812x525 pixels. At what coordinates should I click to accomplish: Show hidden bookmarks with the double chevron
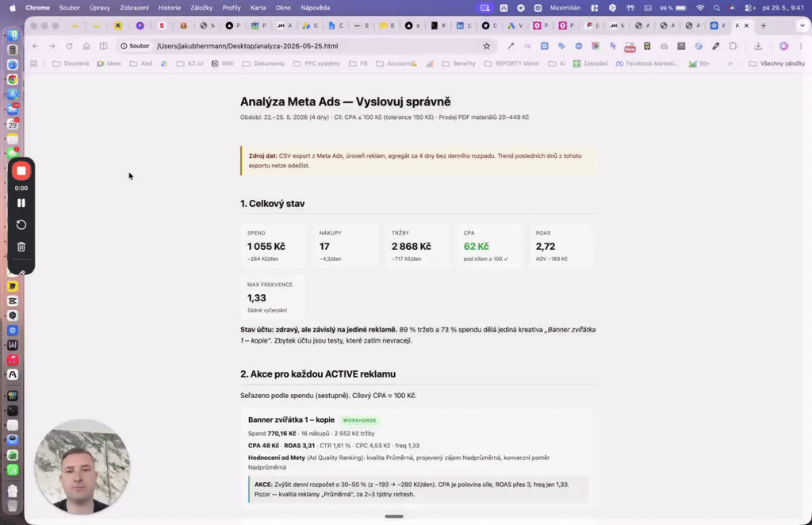click(x=730, y=63)
